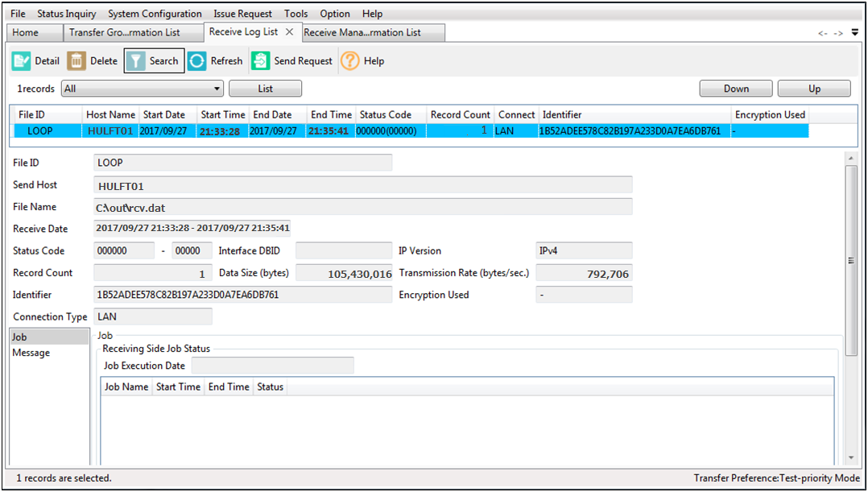Open the Status Inquiry menu
The width and height of the screenshot is (868, 492).
[66, 14]
